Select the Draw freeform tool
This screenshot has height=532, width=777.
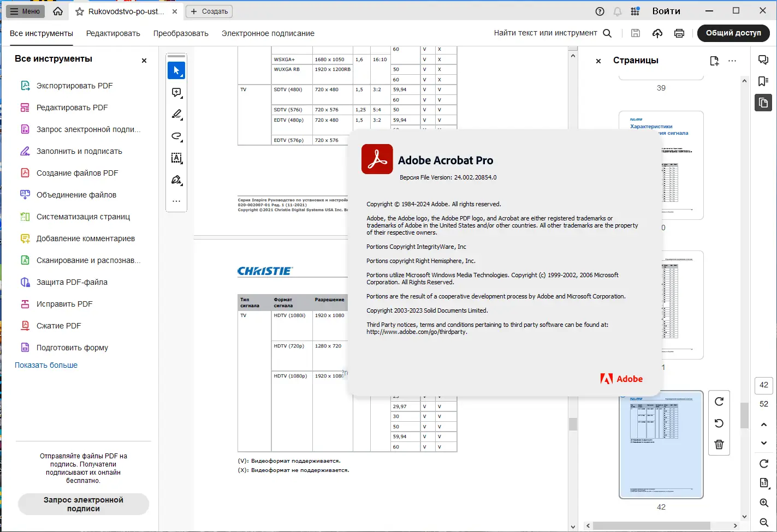pyautogui.click(x=176, y=136)
